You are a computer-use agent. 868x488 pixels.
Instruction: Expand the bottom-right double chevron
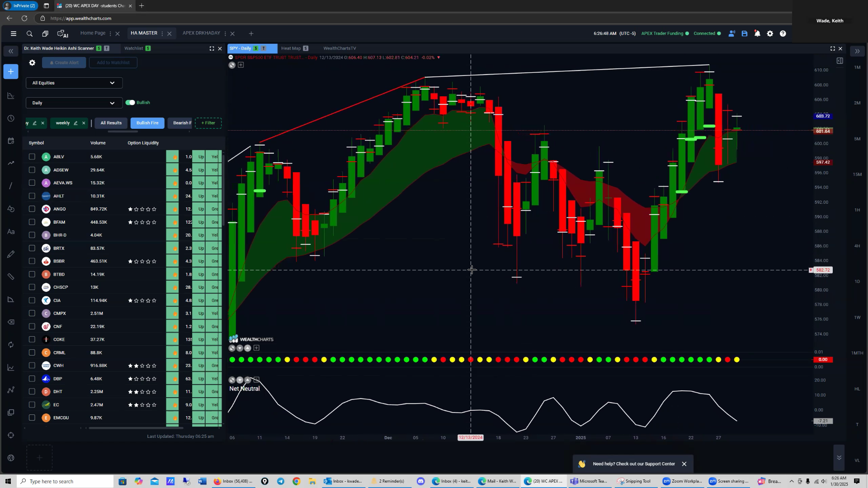pyautogui.click(x=839, y=458)
